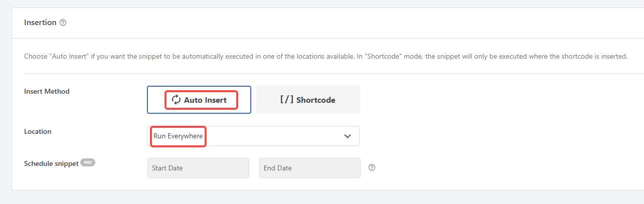Click the Insert Method label
Image resolution: width=644 pixels, height=204 pixels.
[x=47, y=91]
